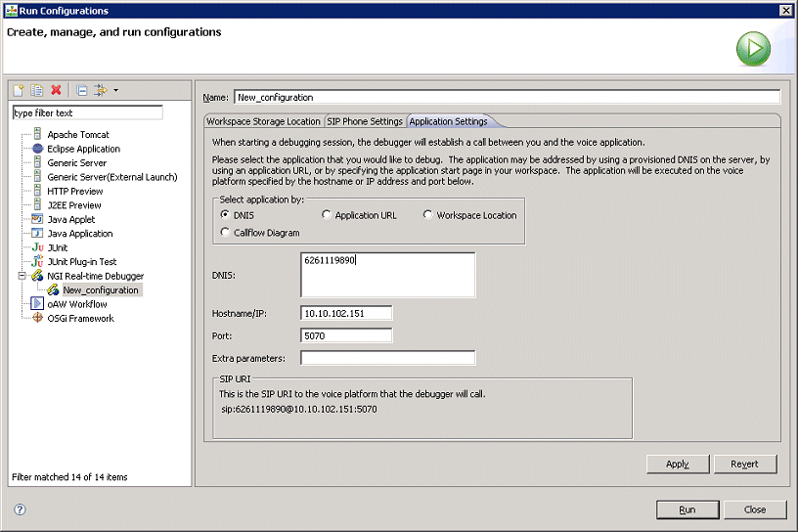Viewport: 798px width, 532px height.
Task: Select the DNIS radio button
Action: pyautogui.click(x=225, y=214)
